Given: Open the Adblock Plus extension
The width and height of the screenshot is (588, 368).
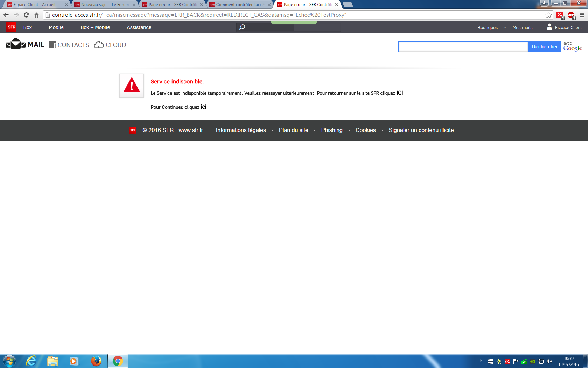Looking at the screenshot, I should coord(571,15).
